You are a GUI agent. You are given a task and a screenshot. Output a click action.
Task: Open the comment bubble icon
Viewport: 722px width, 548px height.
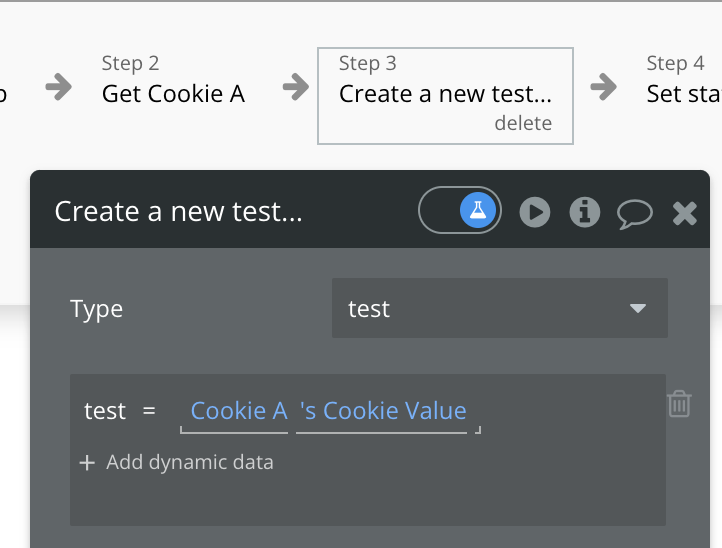tap(635, 212)
